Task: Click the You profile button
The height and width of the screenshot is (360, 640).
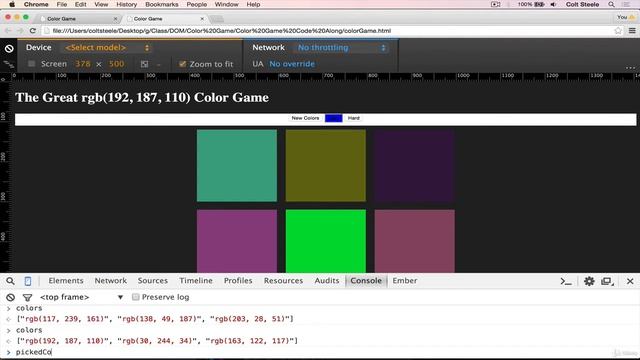Action: tap(626, 17)
